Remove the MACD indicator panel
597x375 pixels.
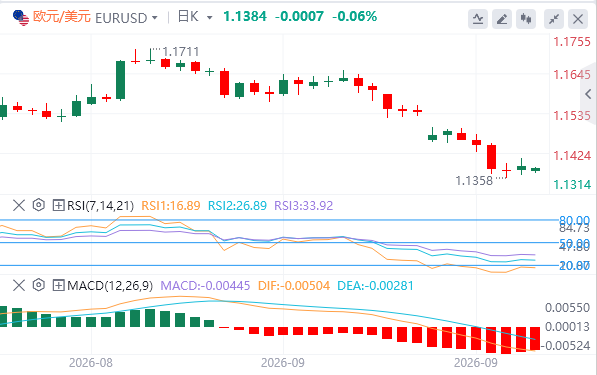(19, 285)
